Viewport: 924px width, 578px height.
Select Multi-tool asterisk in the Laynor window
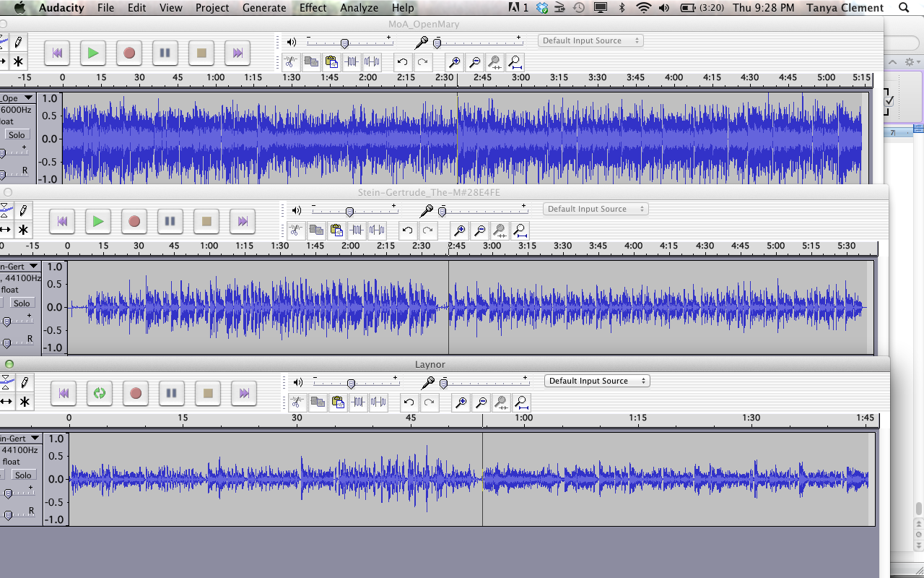point(25,402)
